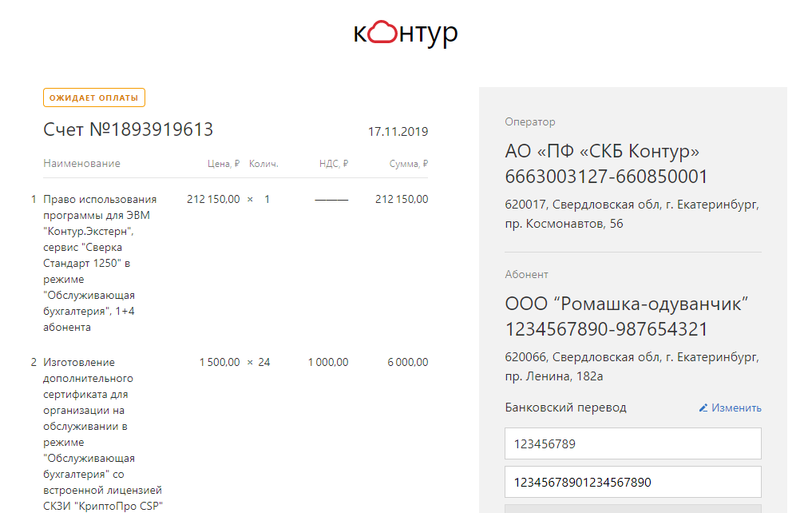The width and height of the screenshot is (812, 513).
Task: Click row number 1 in invoice
Action: click(x=34, y=199)
